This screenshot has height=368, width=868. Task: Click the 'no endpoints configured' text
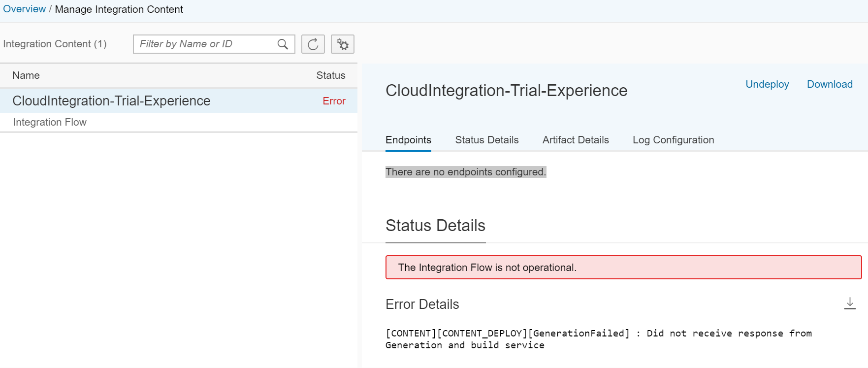coord(466,172)
